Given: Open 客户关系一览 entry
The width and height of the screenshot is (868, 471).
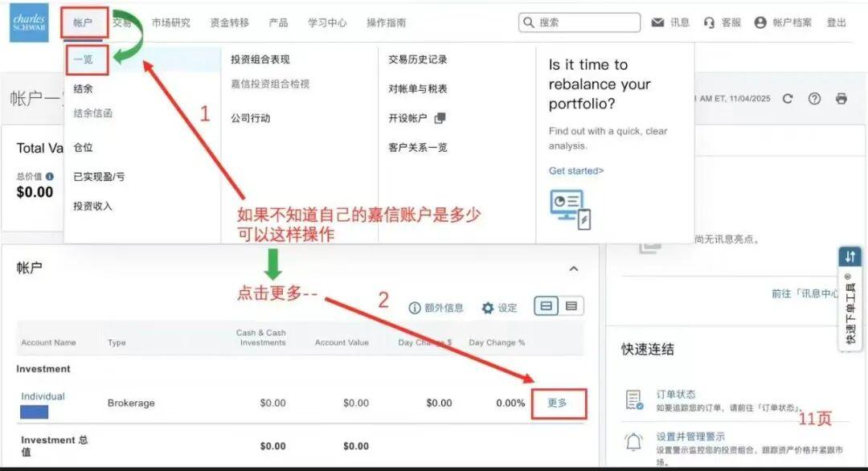Looking at the screenshot, I should tap(417, 147).
